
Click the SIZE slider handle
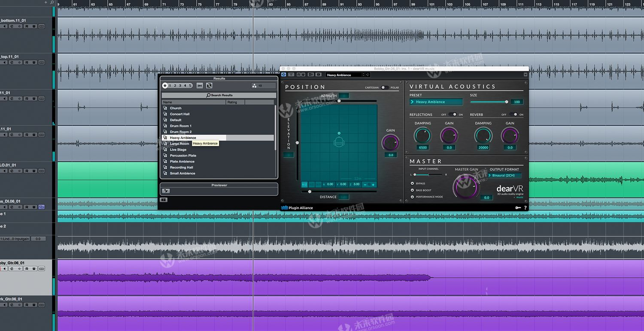click(x=507, y=102)
